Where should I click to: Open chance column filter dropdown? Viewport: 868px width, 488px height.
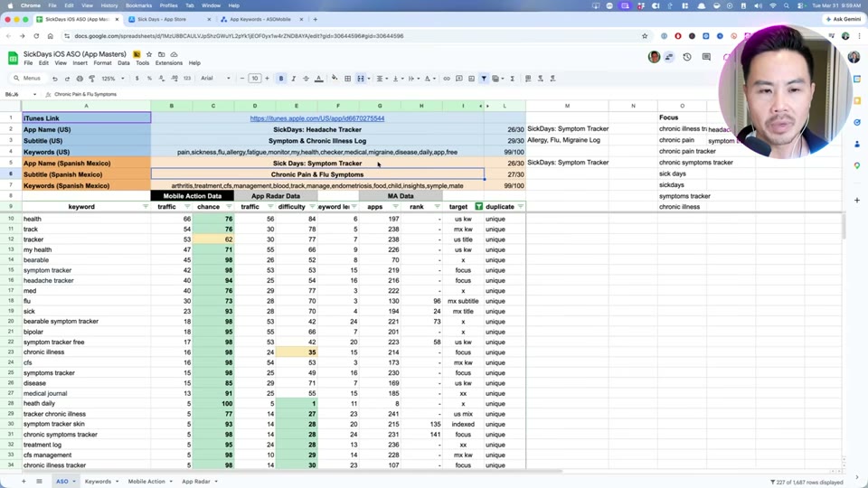tap(229, 207)
